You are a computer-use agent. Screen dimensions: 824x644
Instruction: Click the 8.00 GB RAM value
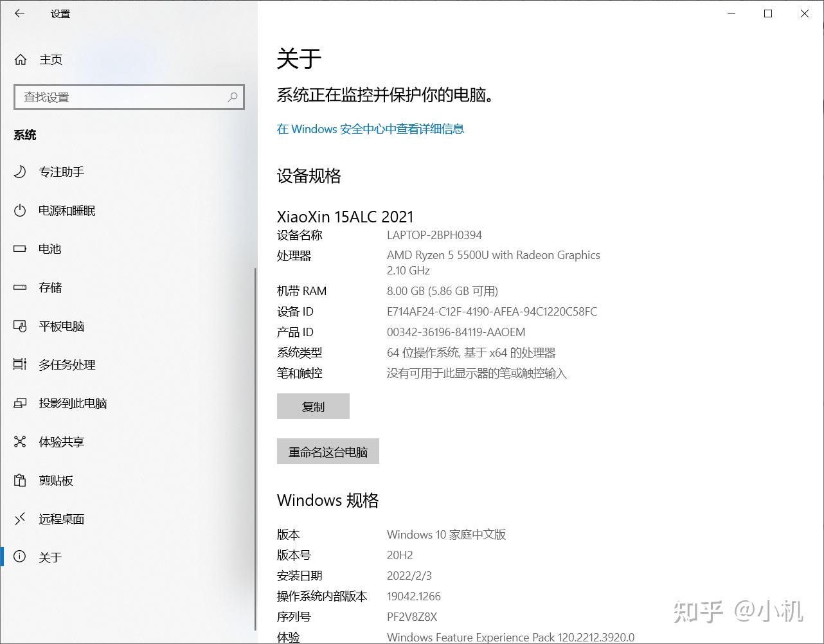tap(442, 291)
